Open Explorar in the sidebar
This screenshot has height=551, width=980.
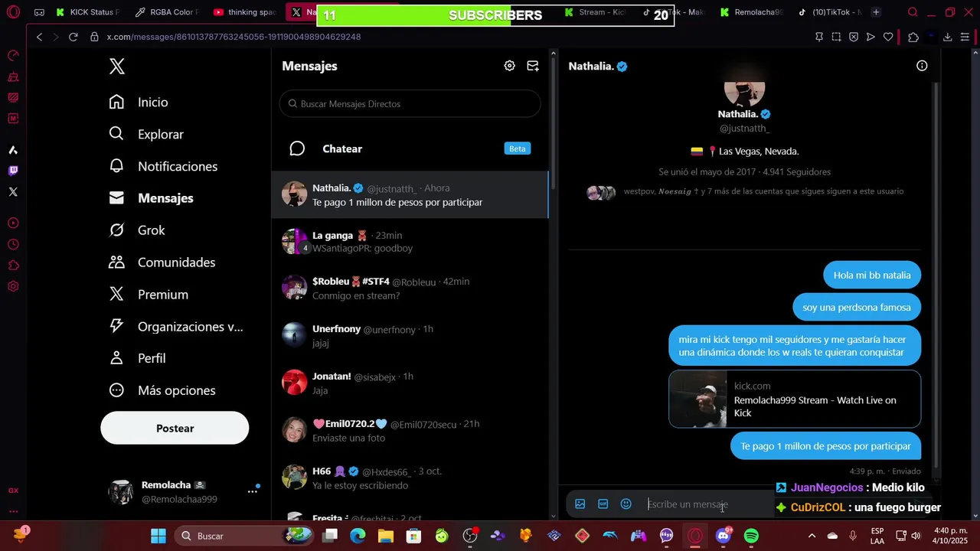pyautogui.click(x=146, y=134)
